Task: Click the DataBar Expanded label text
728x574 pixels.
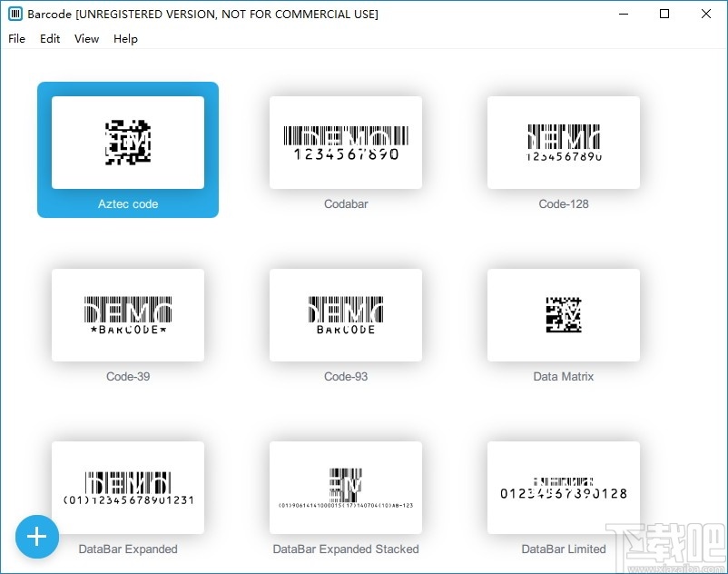Action: 128,549
